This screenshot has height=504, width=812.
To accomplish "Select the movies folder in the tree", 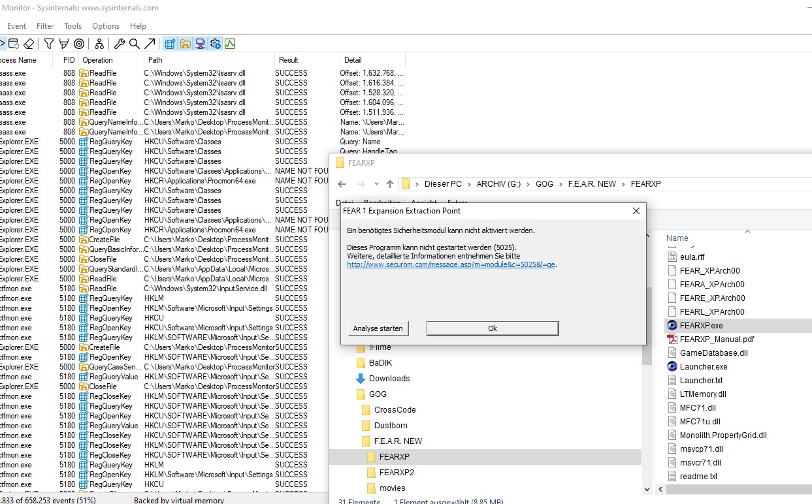I will (392, 488).
